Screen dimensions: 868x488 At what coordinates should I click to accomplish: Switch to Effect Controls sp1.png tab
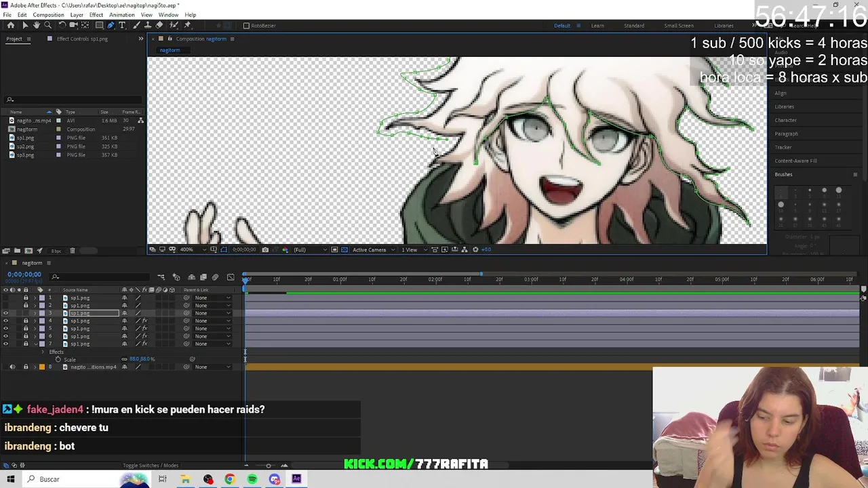tap(81, 39)
